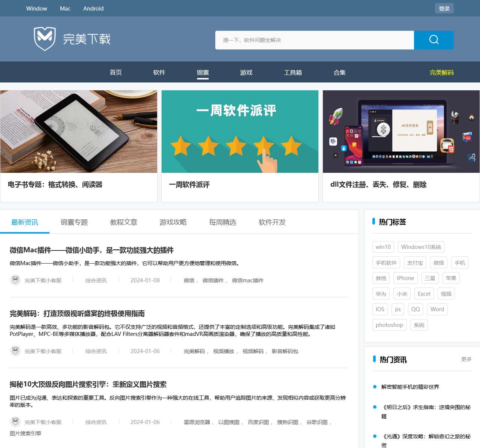Open article 揭秘10大顶级反向图片搜索引擎
The image size is (480, 448).
click(88, 384)
